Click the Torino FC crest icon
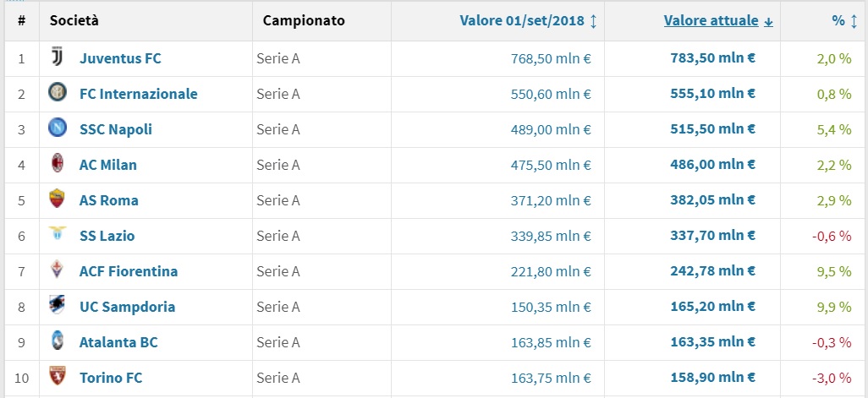This screenshot has width=868, height=398. click(57, 378)
